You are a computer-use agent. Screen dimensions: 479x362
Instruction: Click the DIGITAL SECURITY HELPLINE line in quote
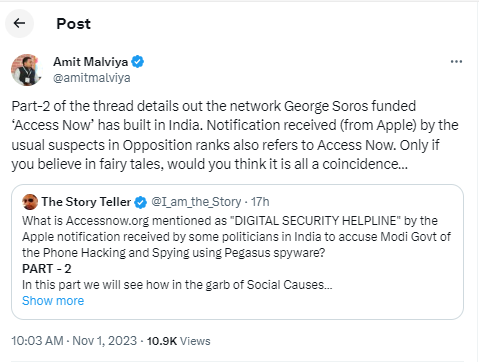230,221
